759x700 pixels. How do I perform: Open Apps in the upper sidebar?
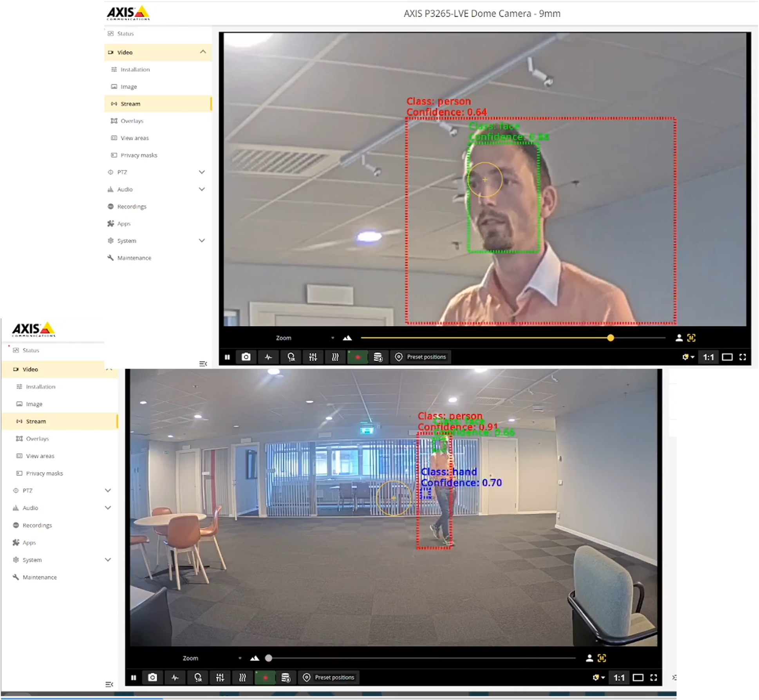158,224
